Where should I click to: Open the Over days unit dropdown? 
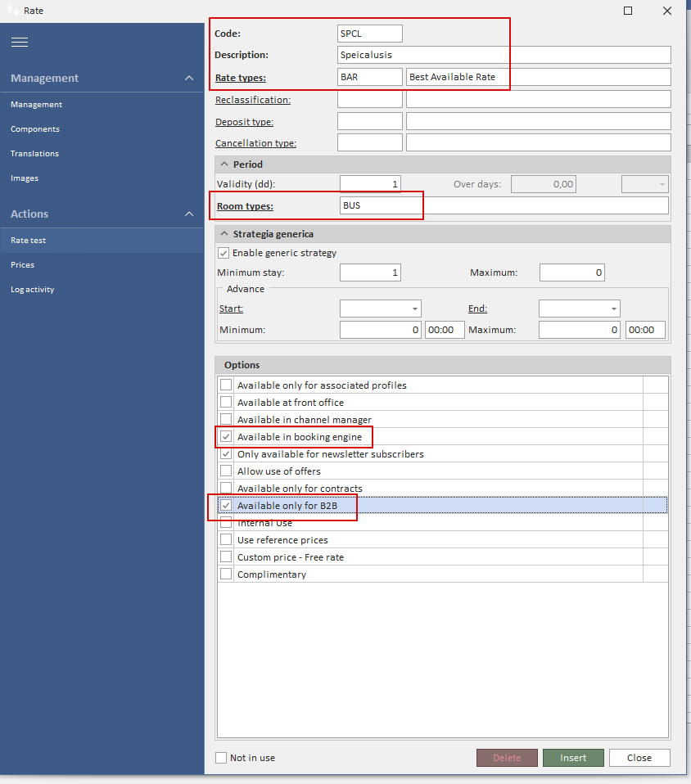(x=662, y=184)
